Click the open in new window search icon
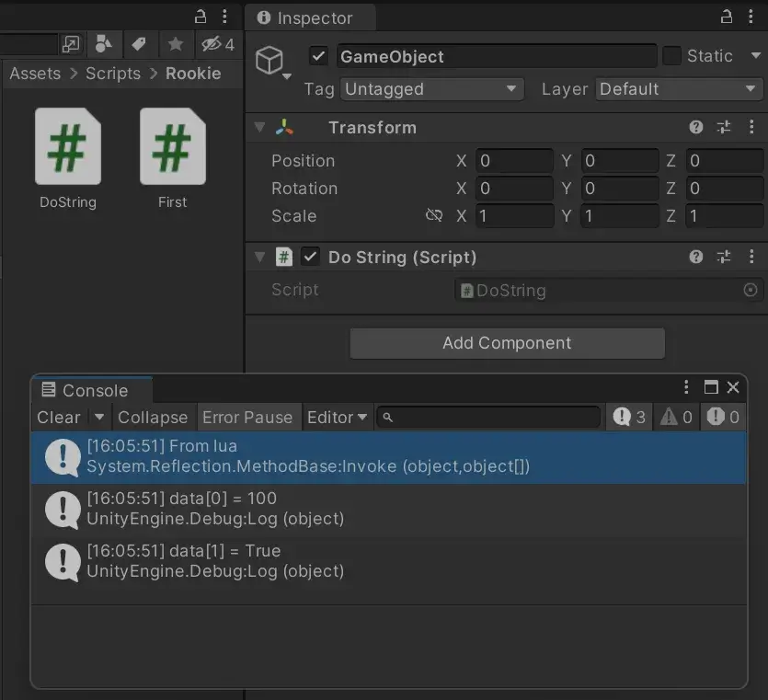 click(x=71, y=44)
